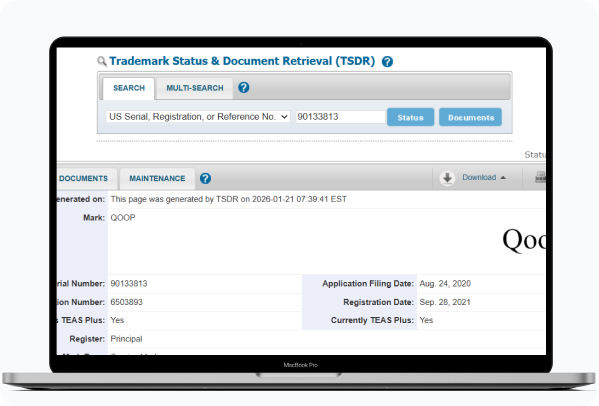Click the blue Documents button
599x406 pixels.
[x=470, y=117]
